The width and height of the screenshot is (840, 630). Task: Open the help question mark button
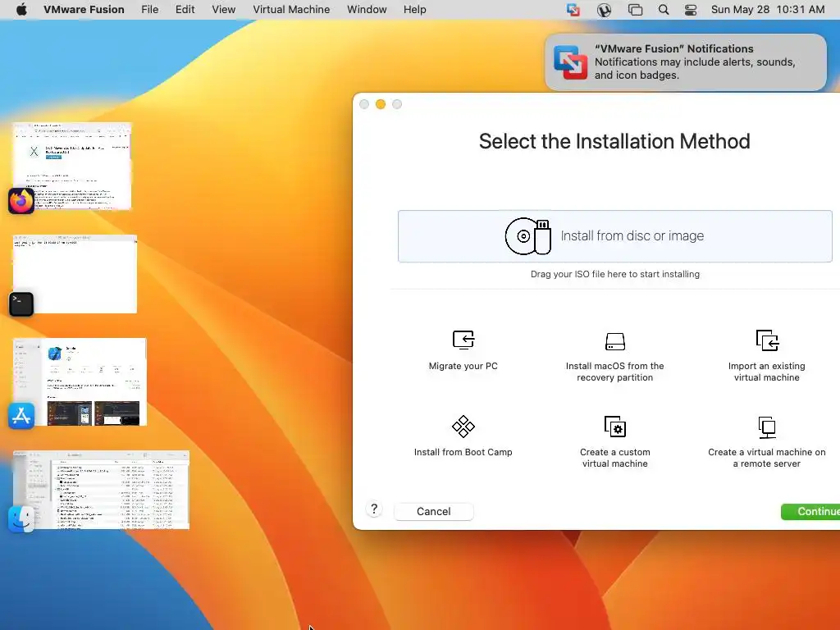coord(374,509)
